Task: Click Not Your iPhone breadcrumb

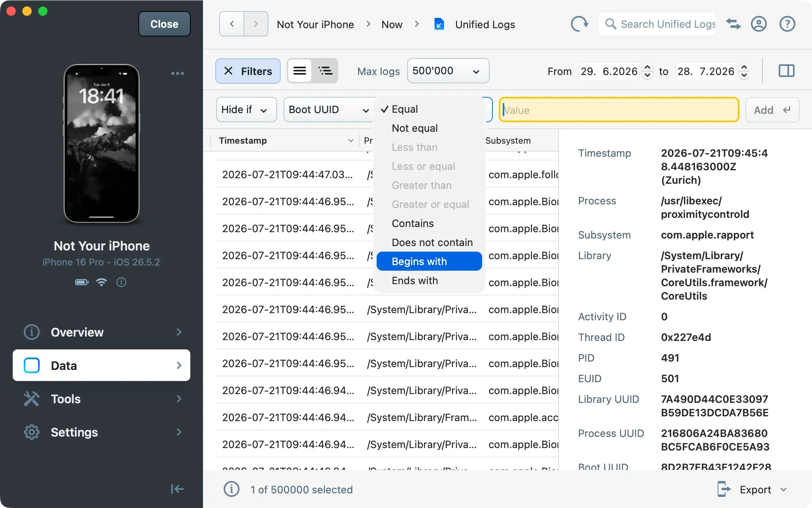Action: 315,25
